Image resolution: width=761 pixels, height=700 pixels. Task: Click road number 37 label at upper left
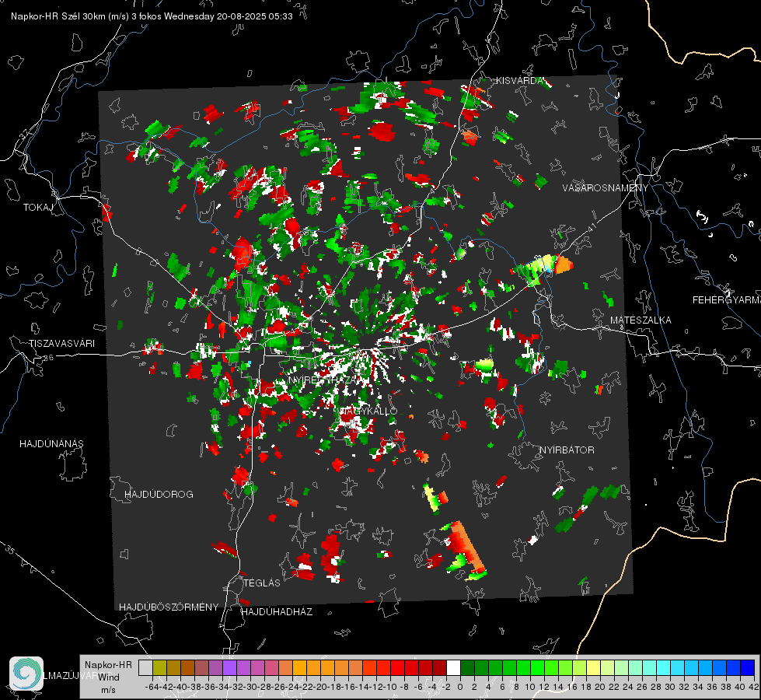point(25,134)
